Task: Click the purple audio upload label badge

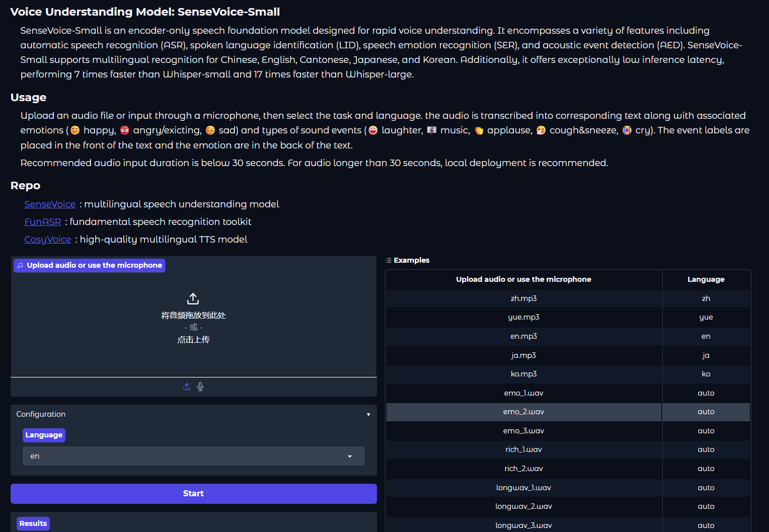Action: click(90, 265)
